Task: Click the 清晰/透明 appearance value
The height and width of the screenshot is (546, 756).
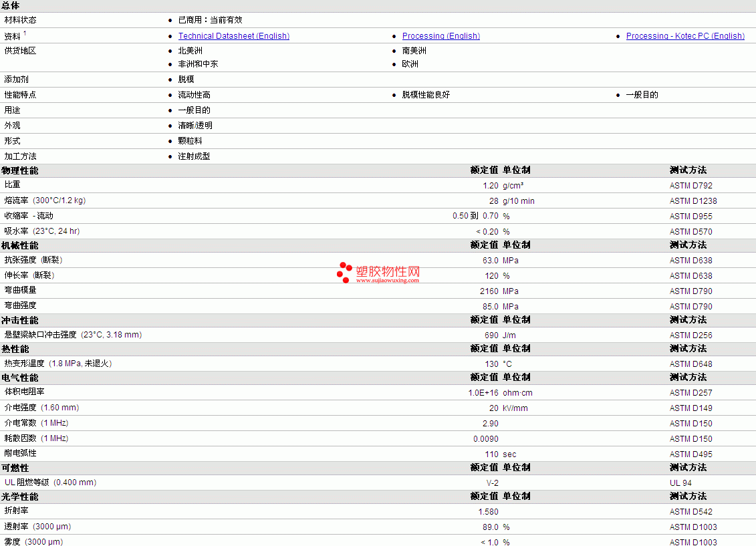Action: point(195,125)
